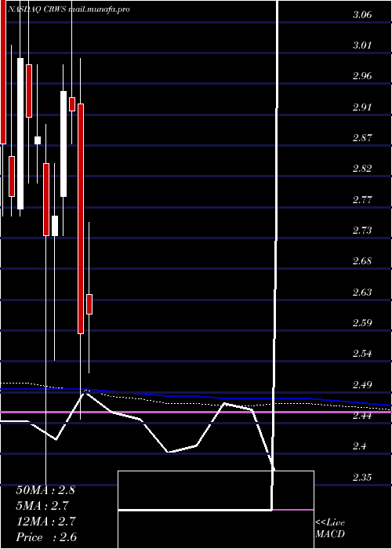Select the 50MA : 2.8 readout

(45, 490)
